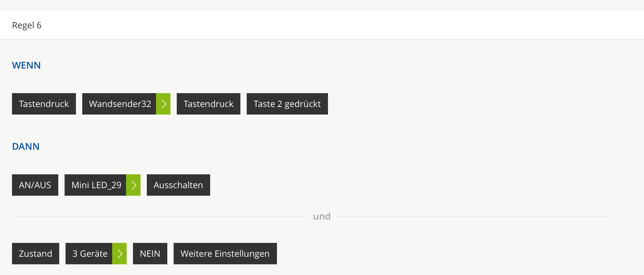Click Tastendruck block beside Taste 2 gedrückt
The height and width of the screenshot is (275, 644).
point(208,104)
